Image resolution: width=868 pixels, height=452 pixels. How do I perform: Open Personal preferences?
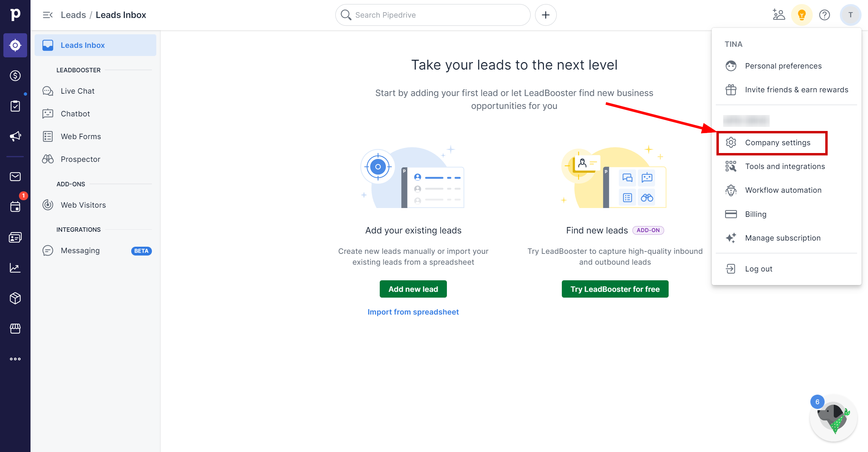coord(786,66)
